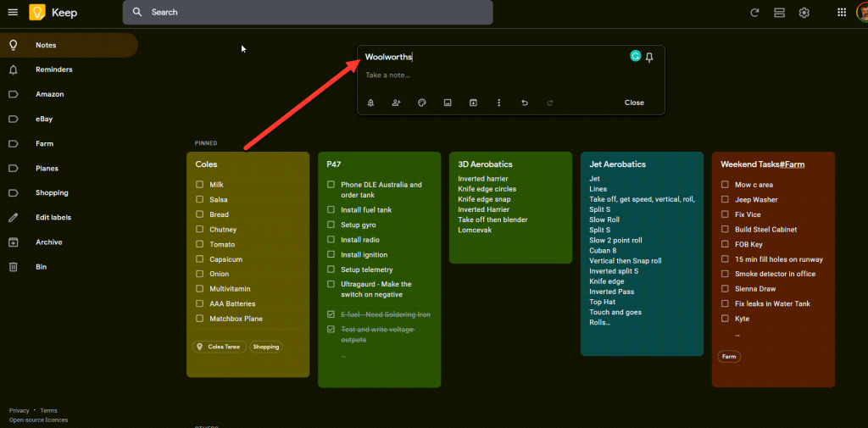The image size is (868, 428).
Task: Tick the AAA Batteries checkbox
Action: (199, 303)
